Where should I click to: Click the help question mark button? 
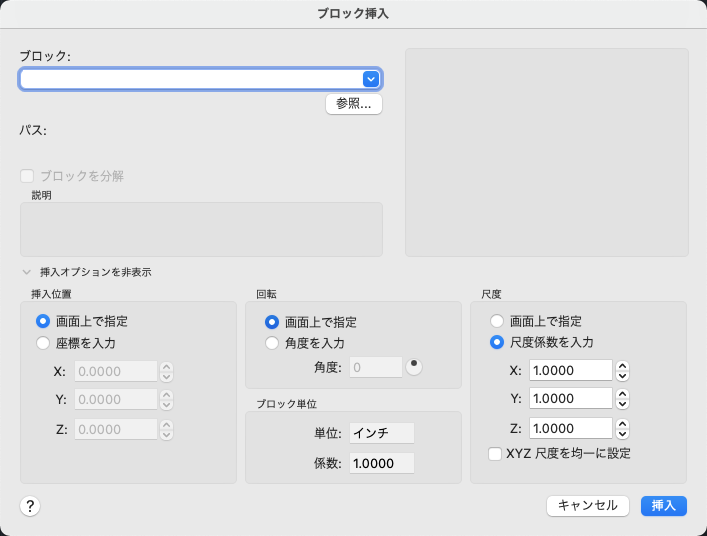click(x=30, y=506)
